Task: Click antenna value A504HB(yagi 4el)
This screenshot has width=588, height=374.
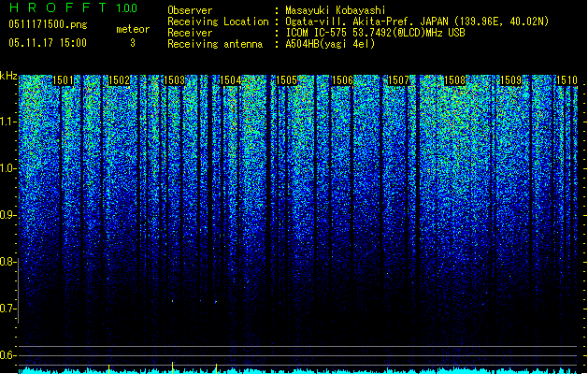Action: [x=330, y=44]
